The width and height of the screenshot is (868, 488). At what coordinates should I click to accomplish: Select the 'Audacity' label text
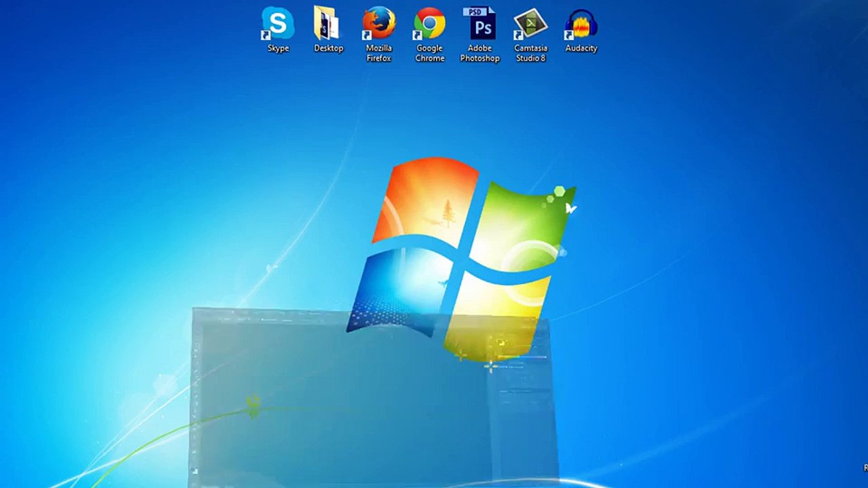point(581,48)
